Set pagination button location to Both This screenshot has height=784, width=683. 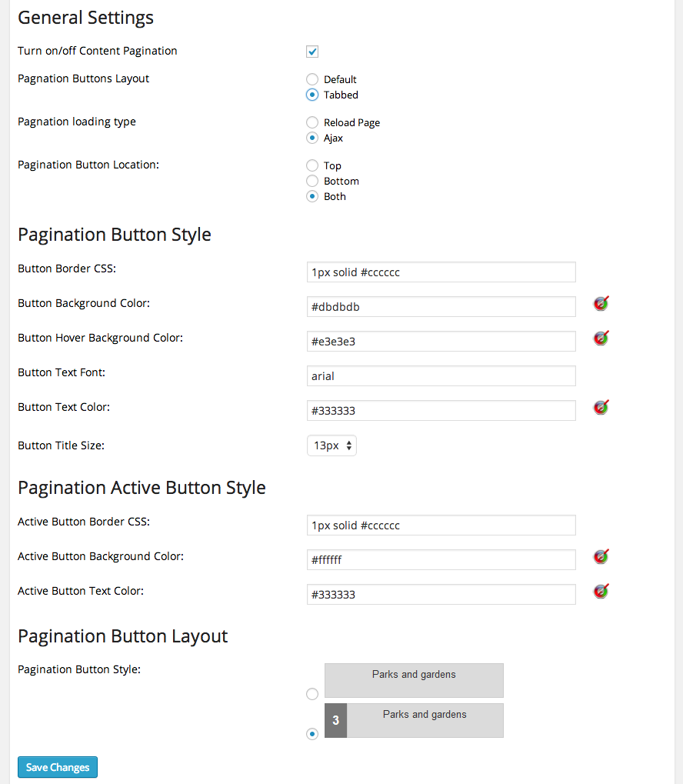pyautogui.click(x=312, y=196)
